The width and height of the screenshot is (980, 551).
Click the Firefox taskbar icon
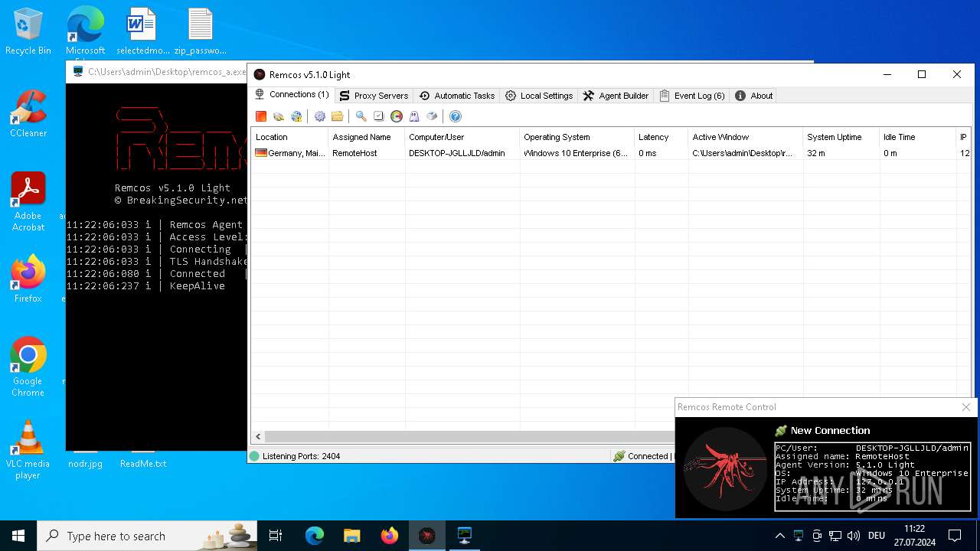(x=390, y=536)
